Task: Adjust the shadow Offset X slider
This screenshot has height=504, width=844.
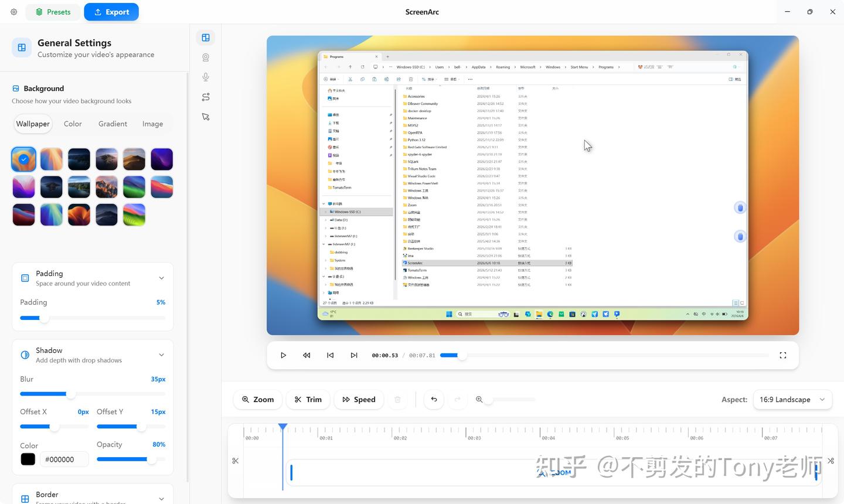Action: [x=55, y=427]
